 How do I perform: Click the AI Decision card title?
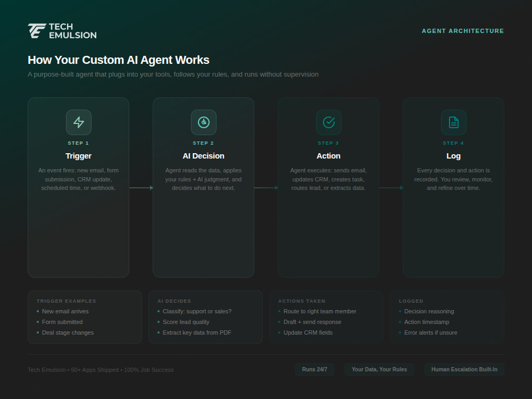click(x=204, y=156)
